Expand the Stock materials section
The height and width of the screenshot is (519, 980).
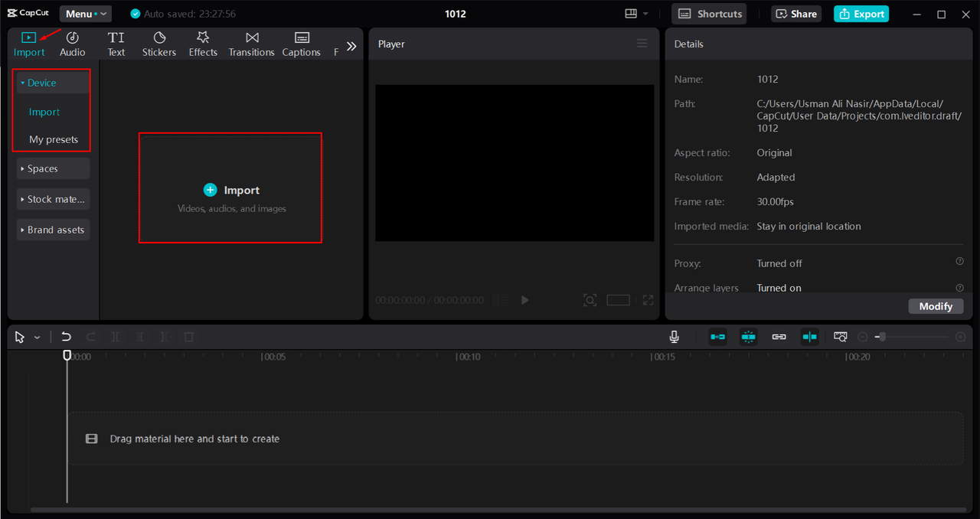click(53, 199)
